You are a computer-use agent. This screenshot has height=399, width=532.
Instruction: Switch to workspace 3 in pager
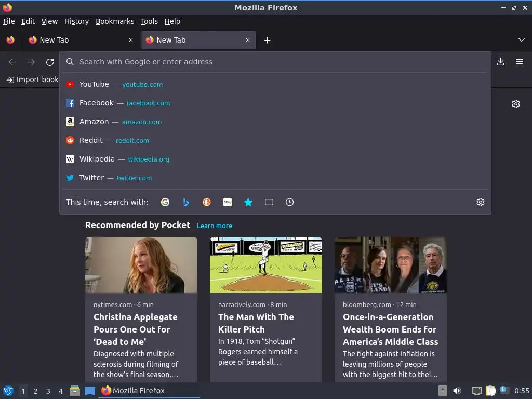48,391
